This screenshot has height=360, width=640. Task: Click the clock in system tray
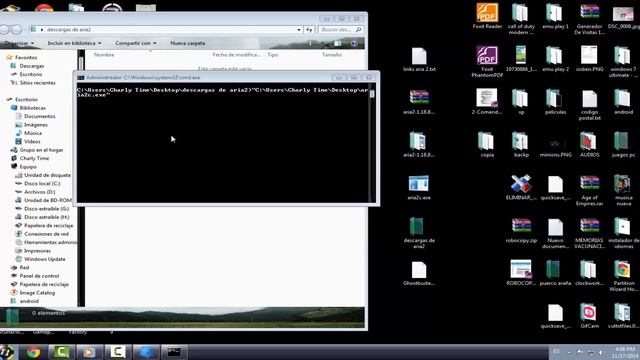coord(624,352)
